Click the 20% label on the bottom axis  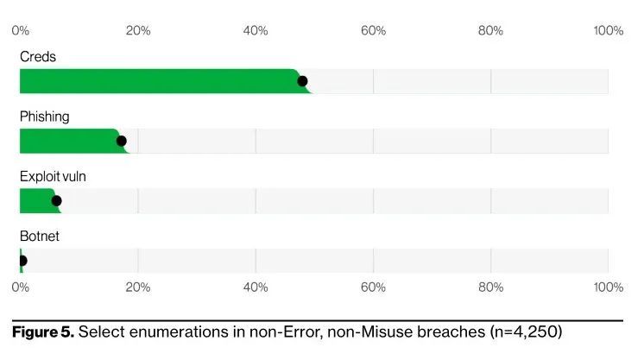pos(138,287)
